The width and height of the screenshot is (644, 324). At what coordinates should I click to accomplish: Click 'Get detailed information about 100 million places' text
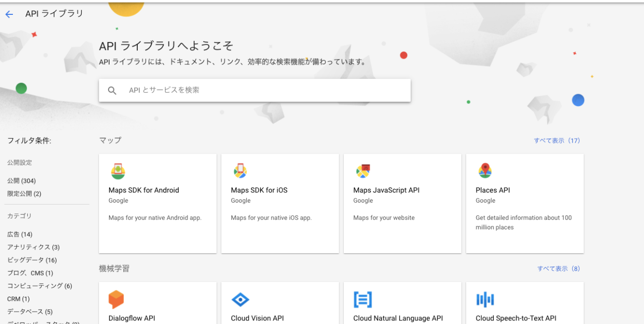point(524,222)
